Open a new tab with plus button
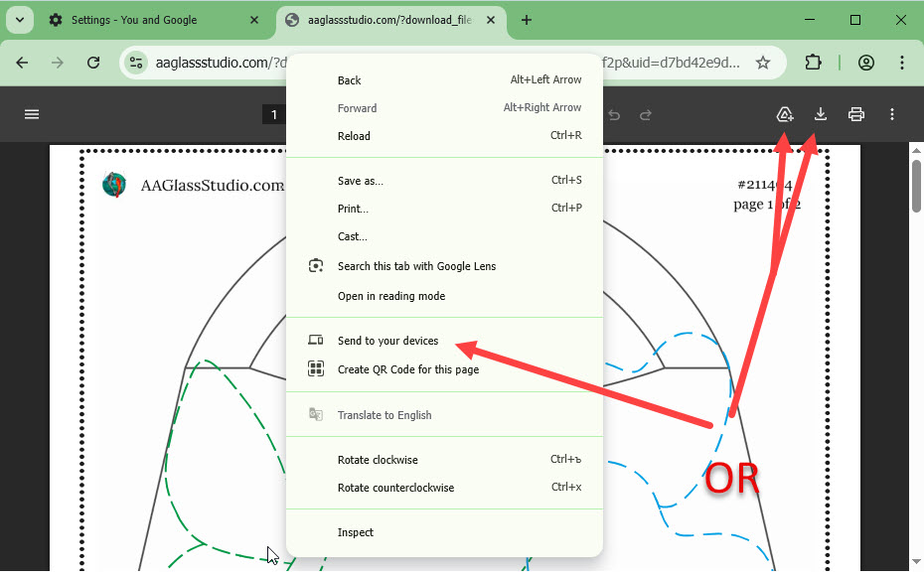Viewport: 924px width, 578px height. pyautogui.click(x=527, y=20)
